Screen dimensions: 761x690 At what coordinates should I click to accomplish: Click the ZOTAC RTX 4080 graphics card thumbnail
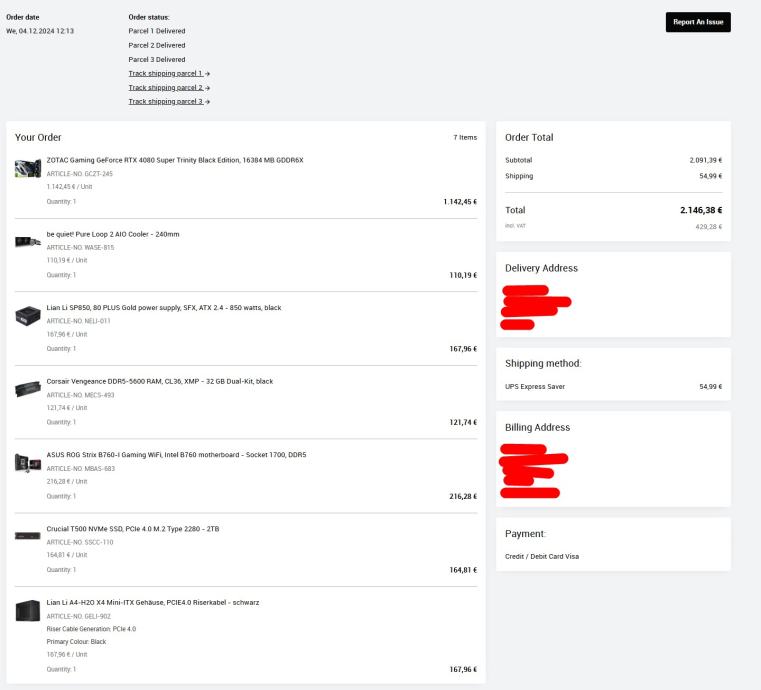(28, 168)
